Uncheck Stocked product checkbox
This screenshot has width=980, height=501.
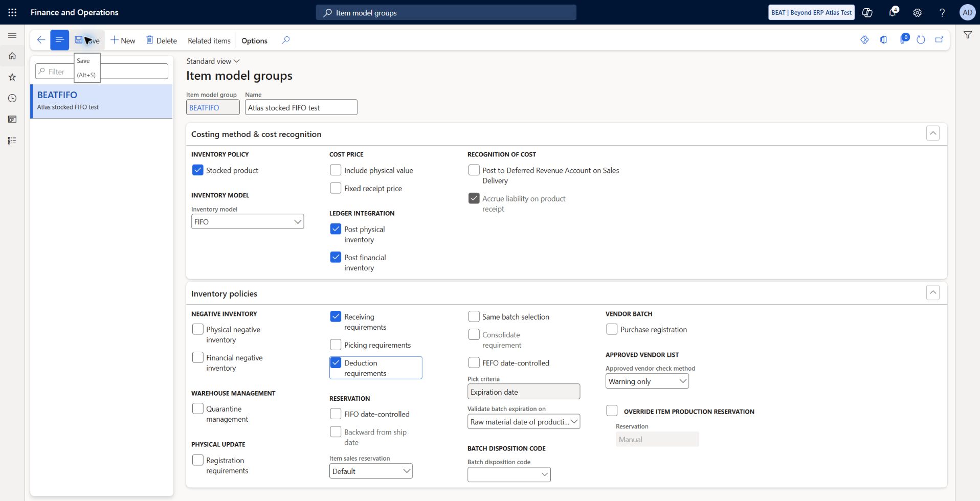click(198, 170)
